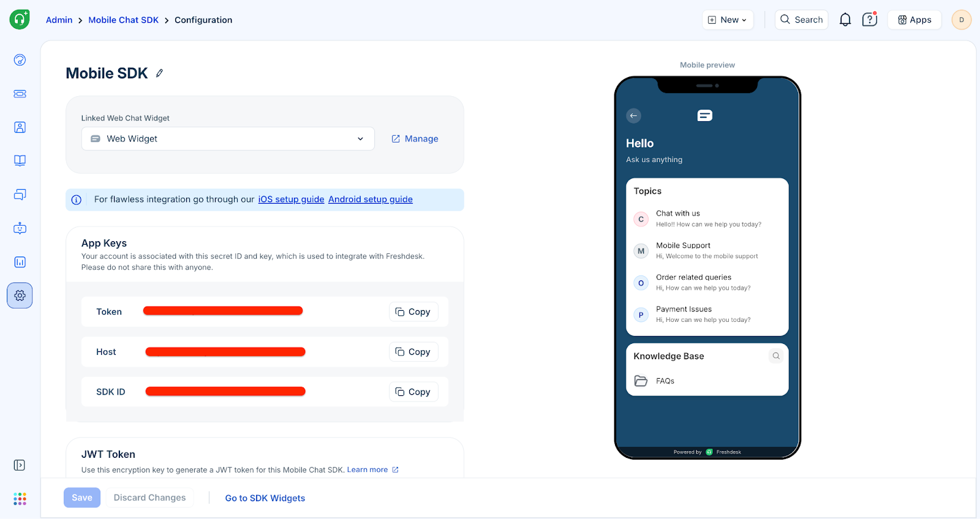Screen dimensions: 980x519
Task: Open the Search box
Action: click(x=801, y=20)
